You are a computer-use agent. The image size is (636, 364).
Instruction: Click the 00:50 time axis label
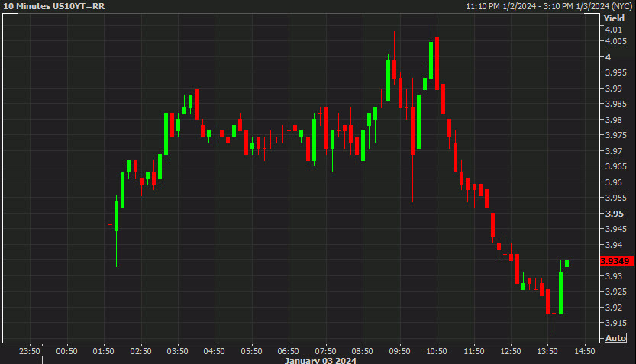[x=66, y=351]
